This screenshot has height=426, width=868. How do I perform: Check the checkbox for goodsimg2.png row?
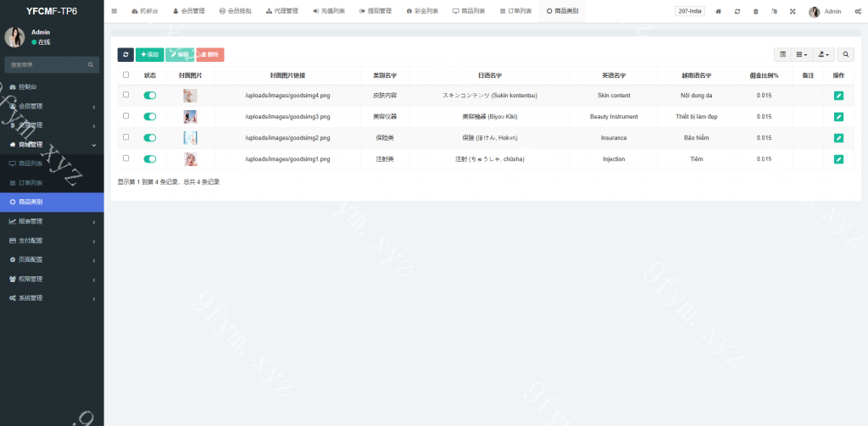pyautogui.click(x=125, y=136)
